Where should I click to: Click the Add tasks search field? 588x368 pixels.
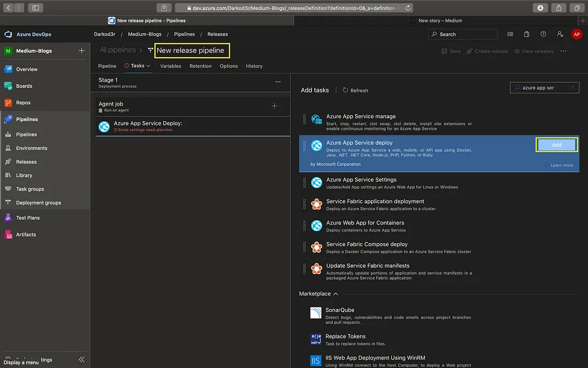click(x=545, y=88)
